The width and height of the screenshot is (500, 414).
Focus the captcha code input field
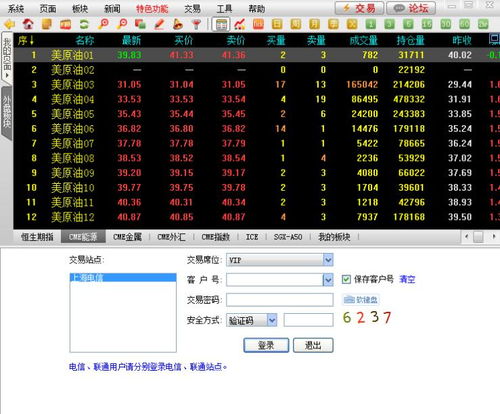point(308,320)
